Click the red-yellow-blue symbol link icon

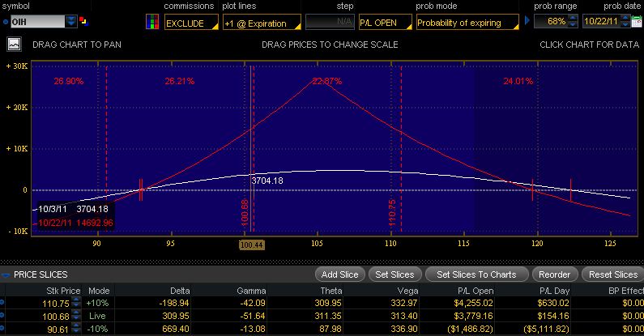[x=83, y=21]
